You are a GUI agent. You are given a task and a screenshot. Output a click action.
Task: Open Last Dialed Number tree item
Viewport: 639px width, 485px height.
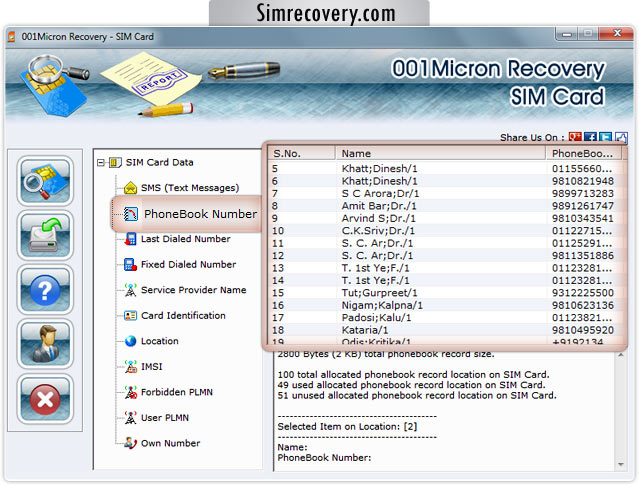pyautogui.click(x=185, y=239)
